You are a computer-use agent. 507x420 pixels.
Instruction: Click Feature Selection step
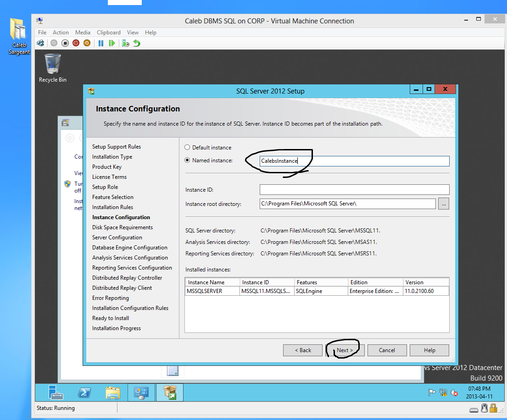click(112, 197)
